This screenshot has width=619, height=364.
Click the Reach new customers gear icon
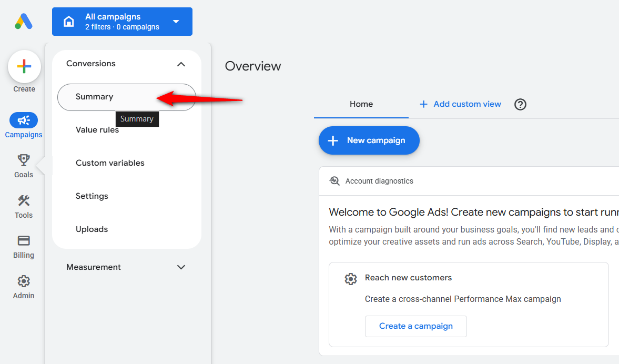pyautogui.click(x=351, y=279)
